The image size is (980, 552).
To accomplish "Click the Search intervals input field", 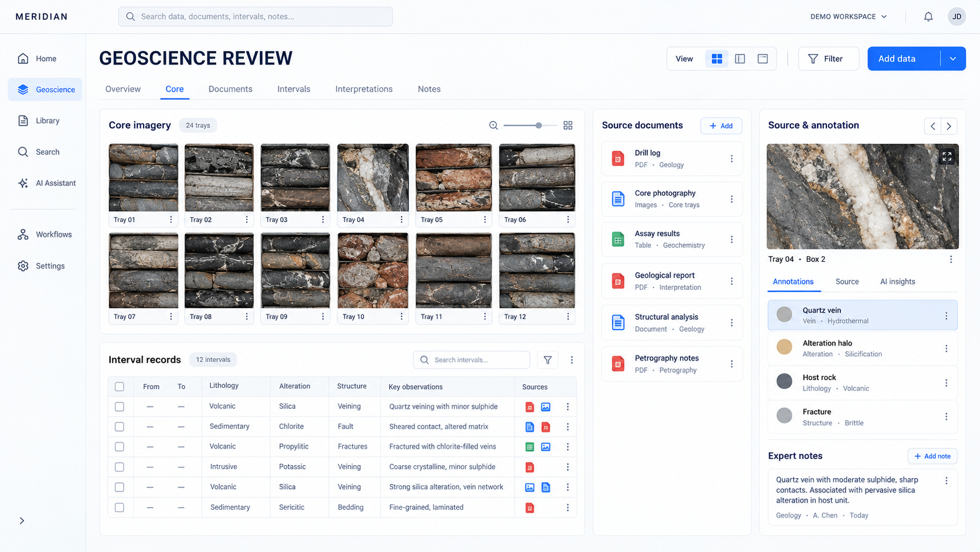I will pos(471,360).
